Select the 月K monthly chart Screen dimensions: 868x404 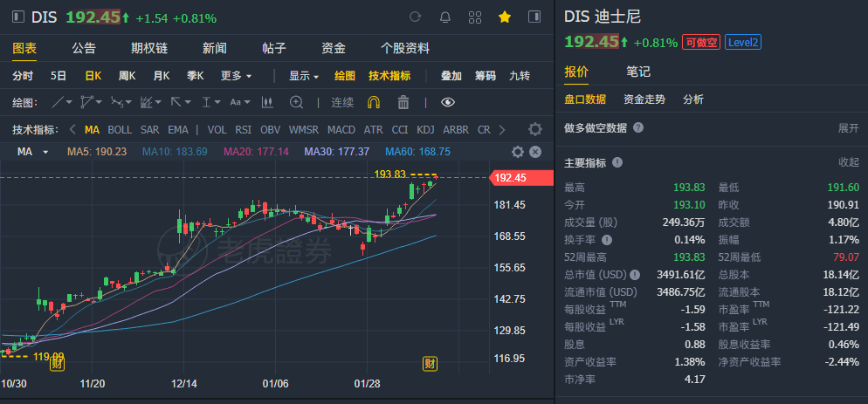tap(161, 76)
